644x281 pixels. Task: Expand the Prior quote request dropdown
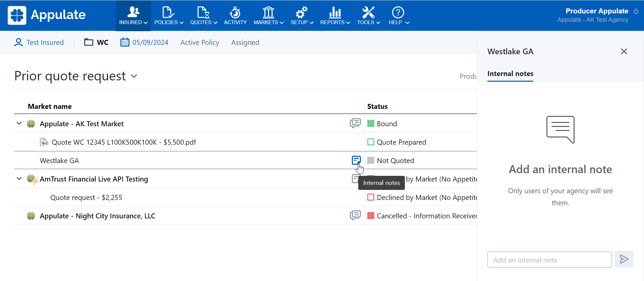[134, 76]
